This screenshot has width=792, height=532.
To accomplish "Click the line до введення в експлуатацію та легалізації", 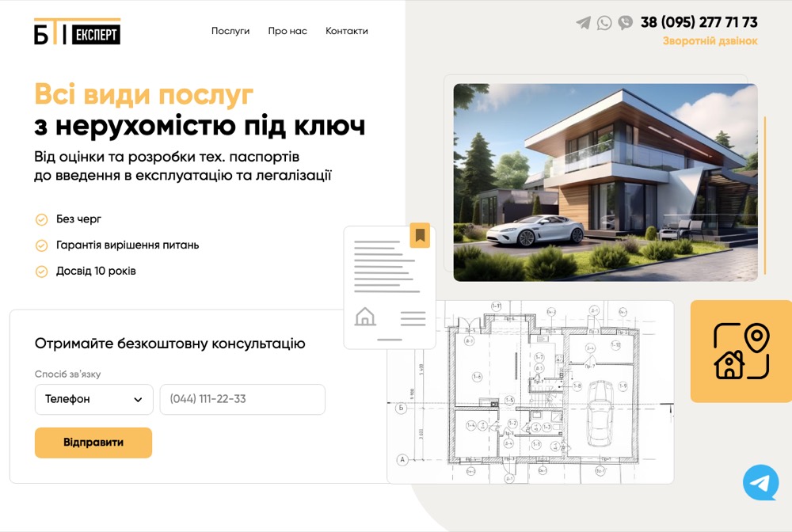I will pyautogui.click(x=183, y=176).
